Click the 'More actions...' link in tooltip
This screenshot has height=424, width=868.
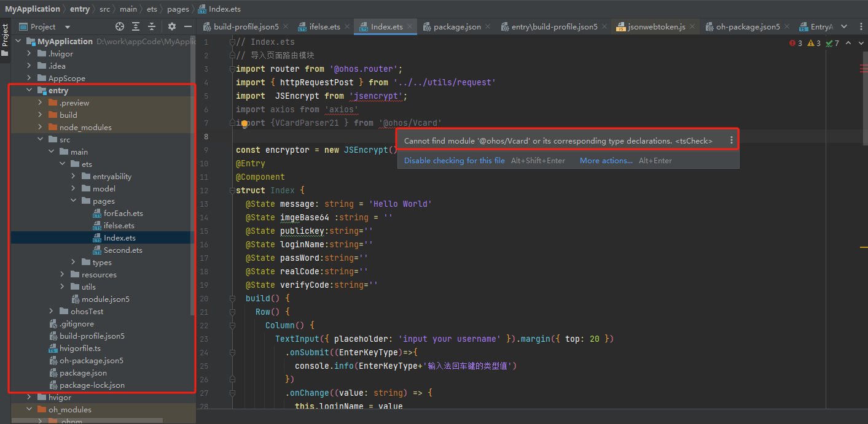coord(606,160)
